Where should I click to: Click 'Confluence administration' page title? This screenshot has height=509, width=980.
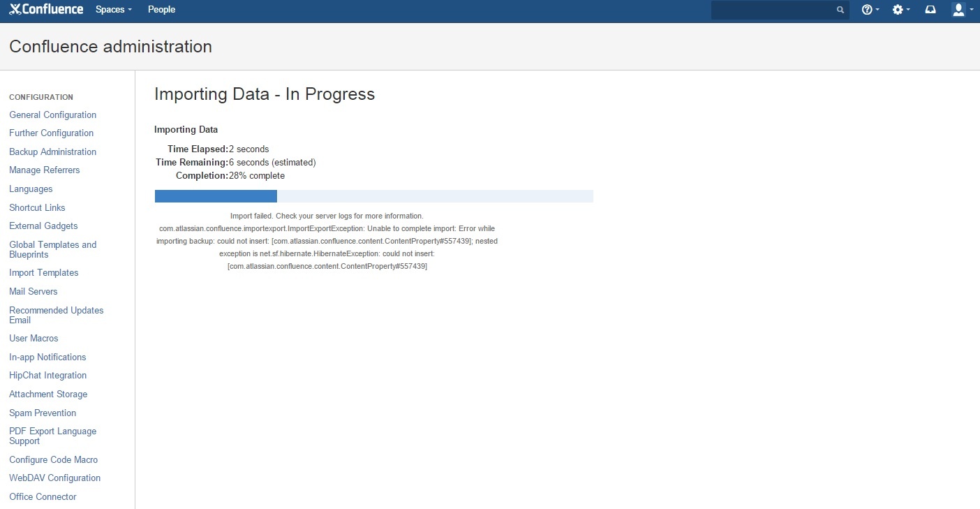click(110, 47)
